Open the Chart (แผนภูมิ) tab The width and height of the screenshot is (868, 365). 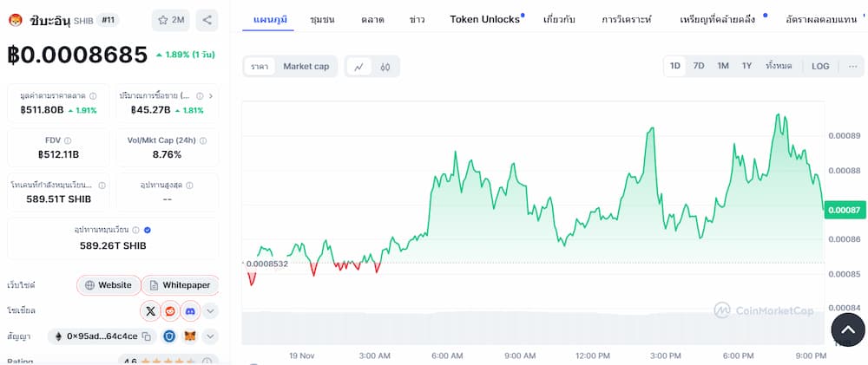(270, 19)
